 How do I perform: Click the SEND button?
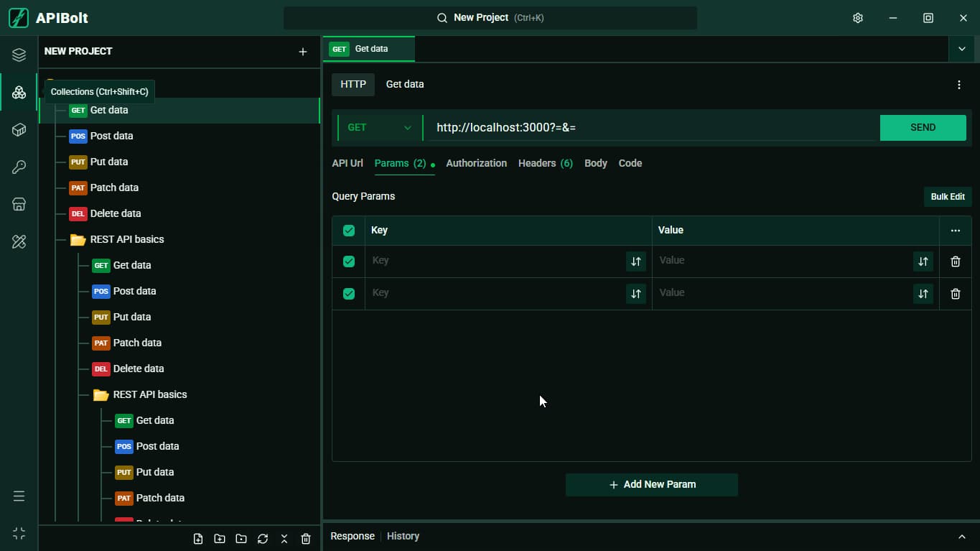pyautogui.click(x=923, y=127)
